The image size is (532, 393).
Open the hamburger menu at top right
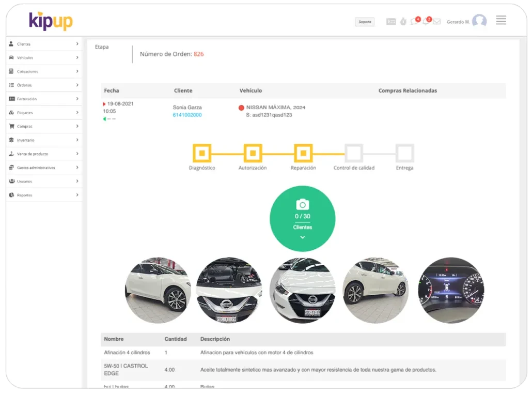pos(501,20)
